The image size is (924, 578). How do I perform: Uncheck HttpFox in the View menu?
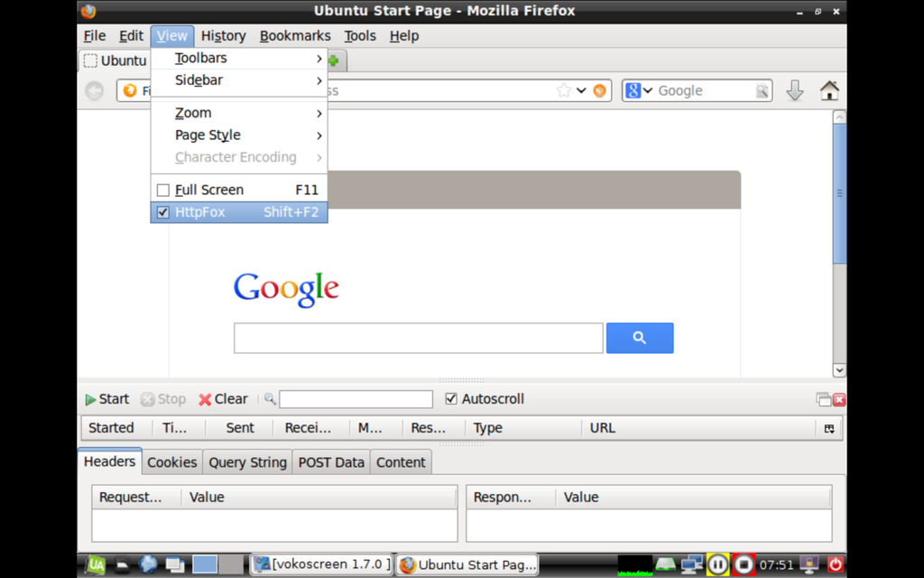pyautogui.click(x=239, y=212)
